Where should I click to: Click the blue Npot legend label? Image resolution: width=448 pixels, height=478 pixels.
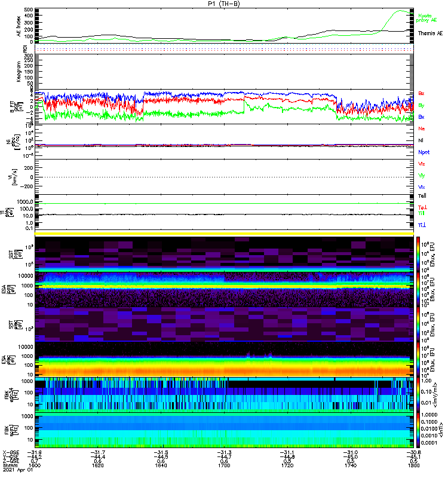[424, 152]
